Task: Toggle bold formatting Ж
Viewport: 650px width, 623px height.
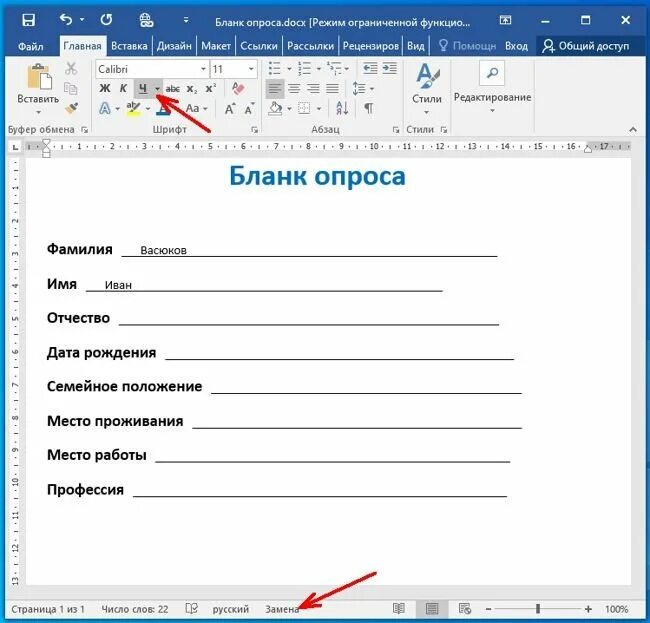Action: (x=105, y=88)
